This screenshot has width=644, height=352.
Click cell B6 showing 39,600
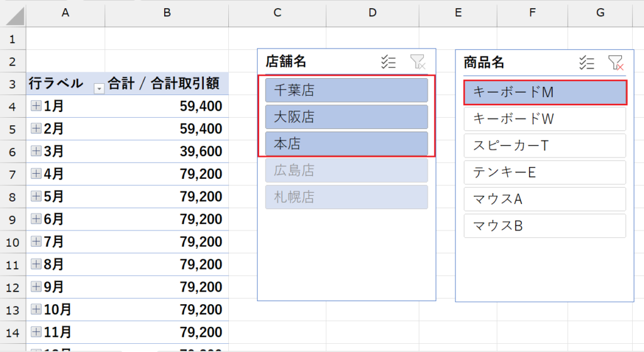[167, 152]
